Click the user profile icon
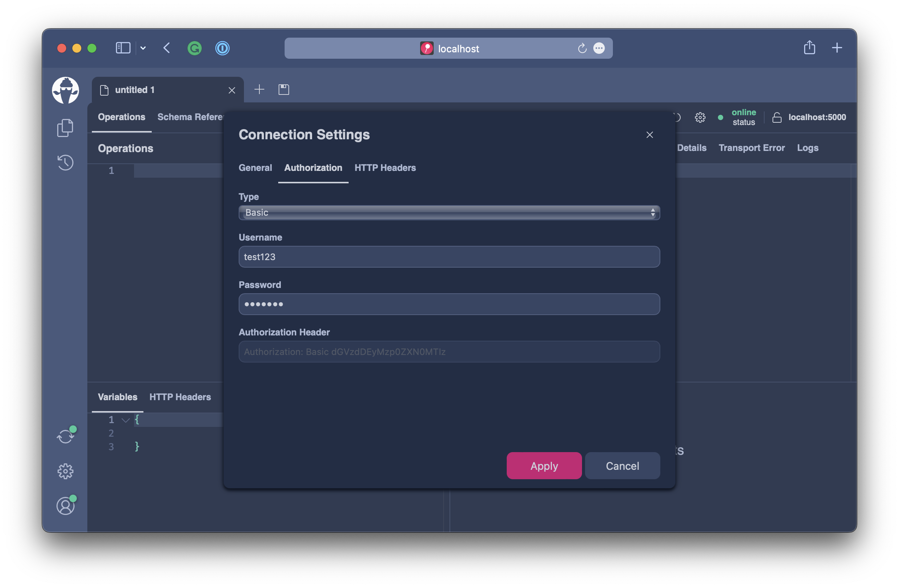The image size is (899, 588). 66,505
